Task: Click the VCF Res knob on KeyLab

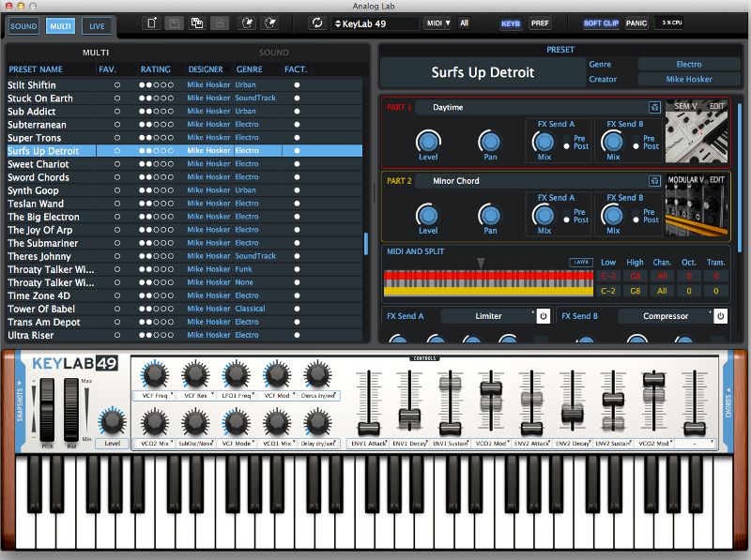Action: click(195, 375)
